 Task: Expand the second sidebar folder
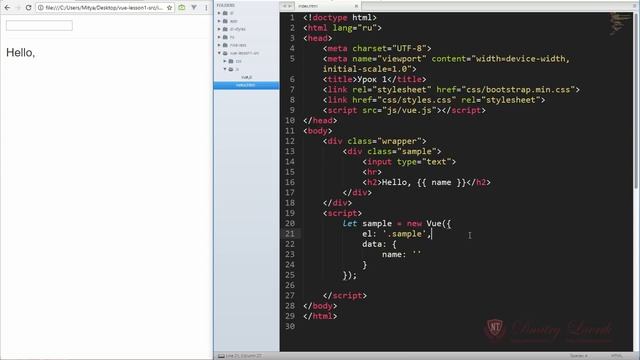219,21
